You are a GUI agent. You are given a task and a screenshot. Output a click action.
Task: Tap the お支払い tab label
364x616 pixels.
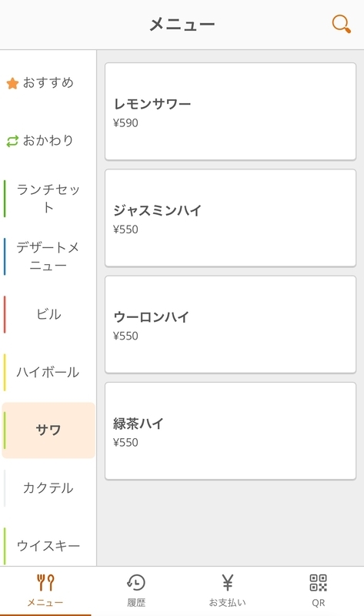pos(227,603)
